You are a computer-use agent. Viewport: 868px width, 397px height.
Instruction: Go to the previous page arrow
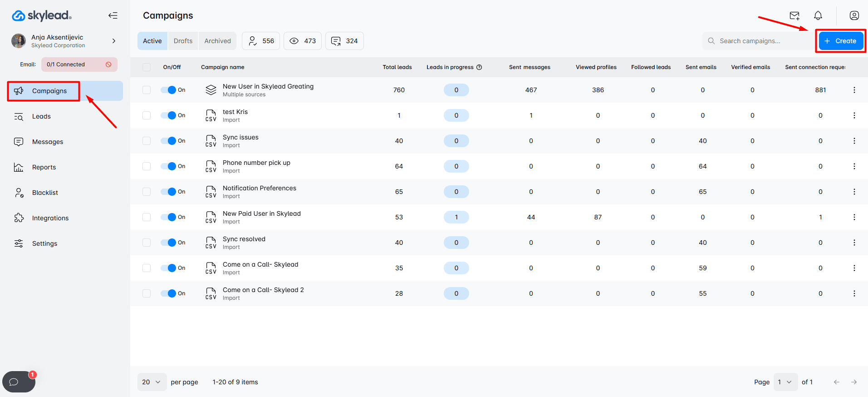coord(837,382)
